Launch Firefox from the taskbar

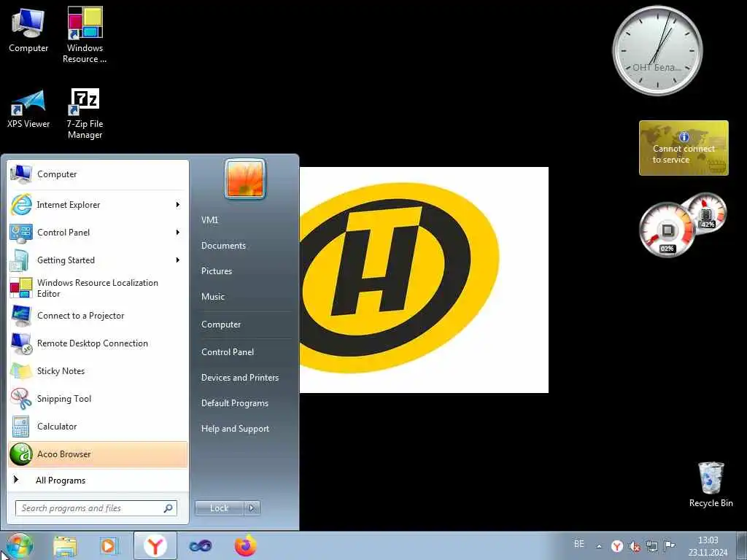(245, 545)
